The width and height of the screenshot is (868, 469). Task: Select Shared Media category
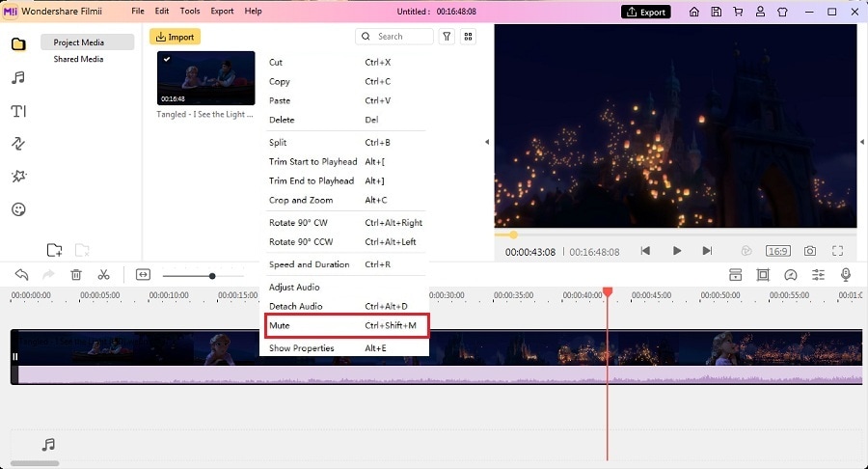(78, 59)
